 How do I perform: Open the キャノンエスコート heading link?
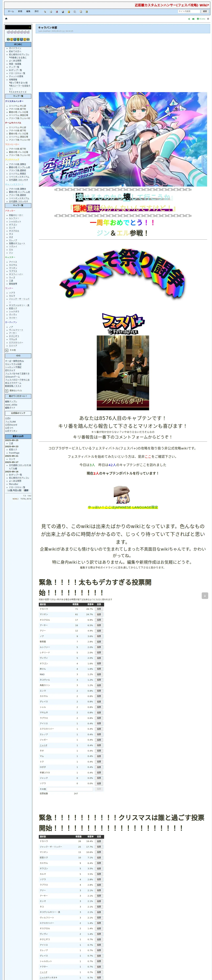tap(14, 185)
